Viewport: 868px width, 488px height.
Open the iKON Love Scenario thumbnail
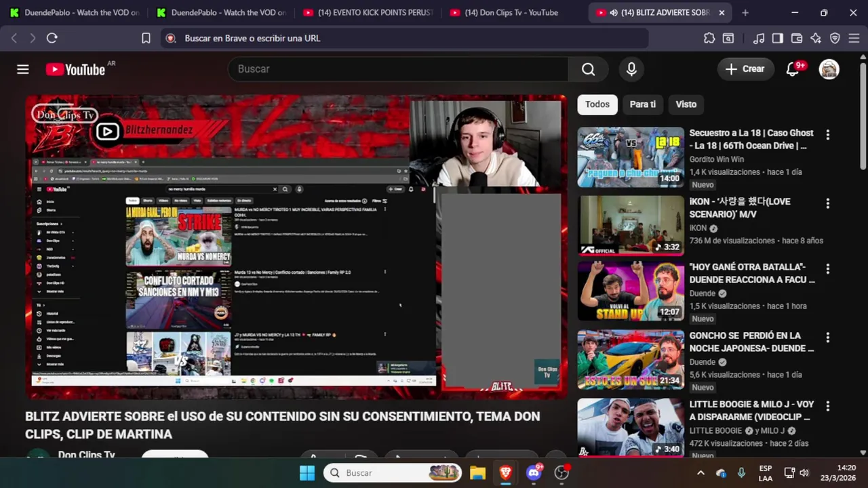pos(631,226)
